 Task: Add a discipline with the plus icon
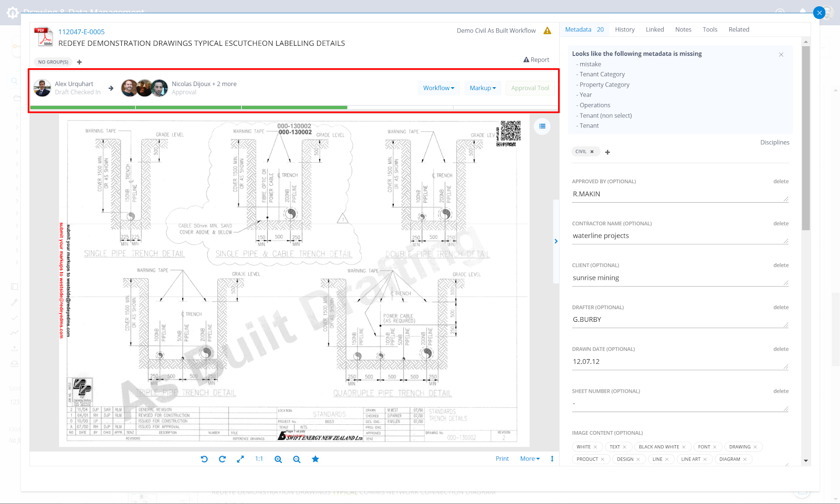[x=607, y=152]
